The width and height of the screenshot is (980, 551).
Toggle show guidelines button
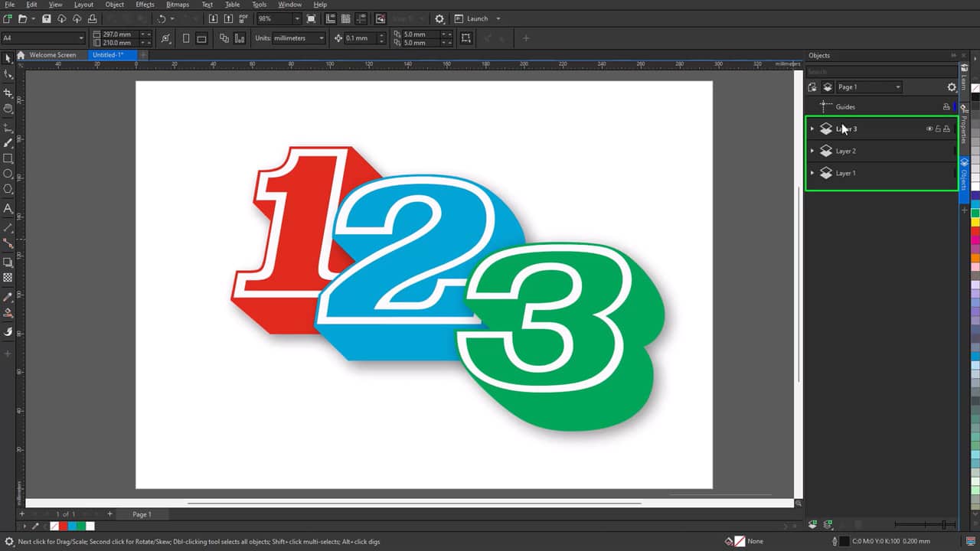(x=361, y=18)
